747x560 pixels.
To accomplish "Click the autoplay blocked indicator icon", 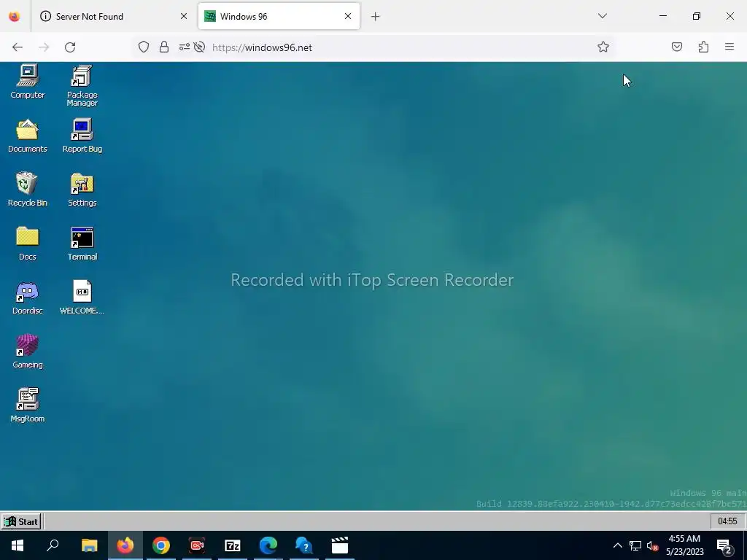I will 200,47.
